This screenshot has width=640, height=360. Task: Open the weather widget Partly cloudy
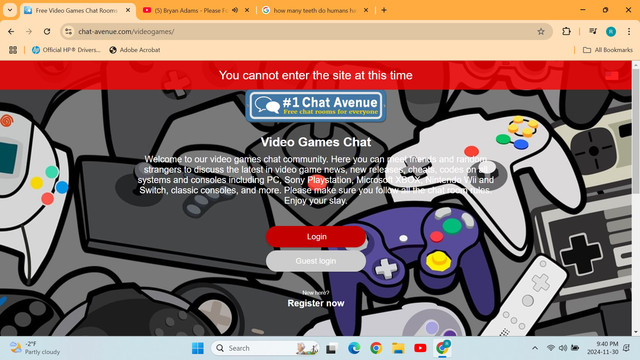[x=35, y=348]
